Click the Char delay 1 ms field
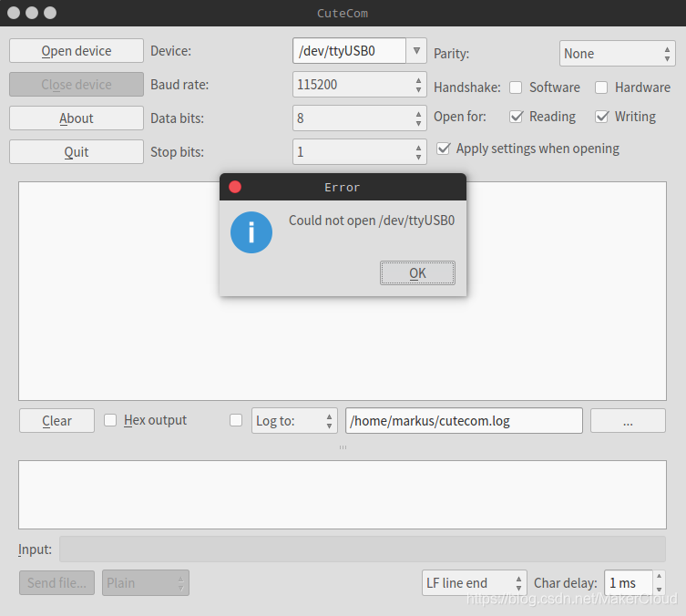The width and height of the screenshot is (686, 616). 629,583
